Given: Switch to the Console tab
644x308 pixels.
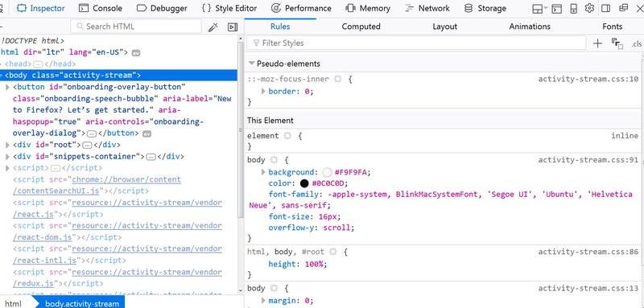Looking at the screenshot, I should (101, 9).
